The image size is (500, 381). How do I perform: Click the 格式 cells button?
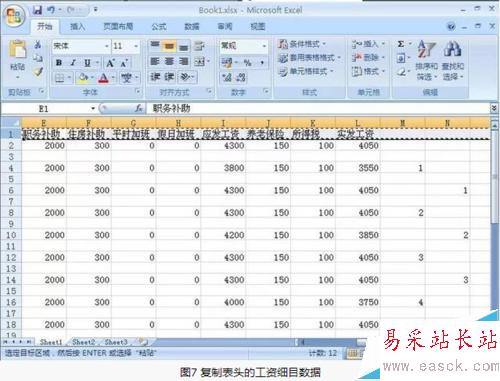[368, 71]
